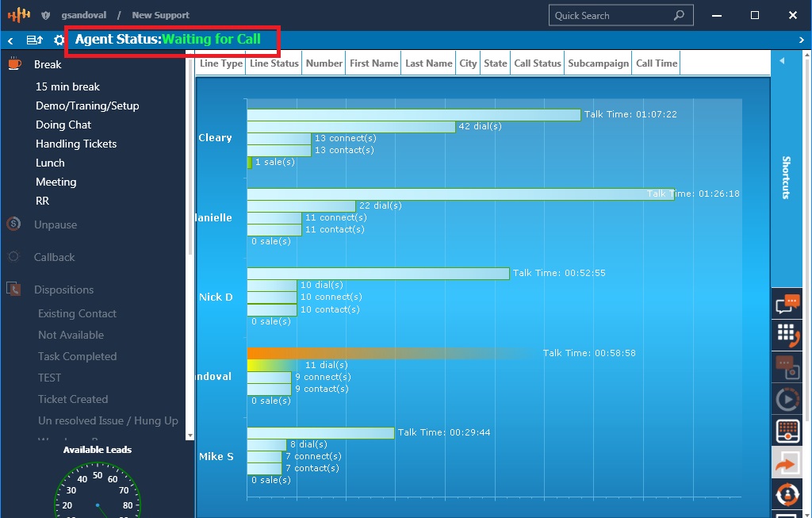Screen dimensions: 812x518
Task: Click the Call Time column header
Action: pyautogui.click(x=656, y=63)
